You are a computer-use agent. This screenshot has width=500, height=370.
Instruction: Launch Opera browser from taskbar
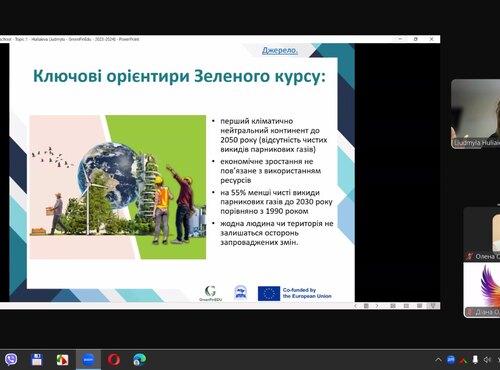114,360
